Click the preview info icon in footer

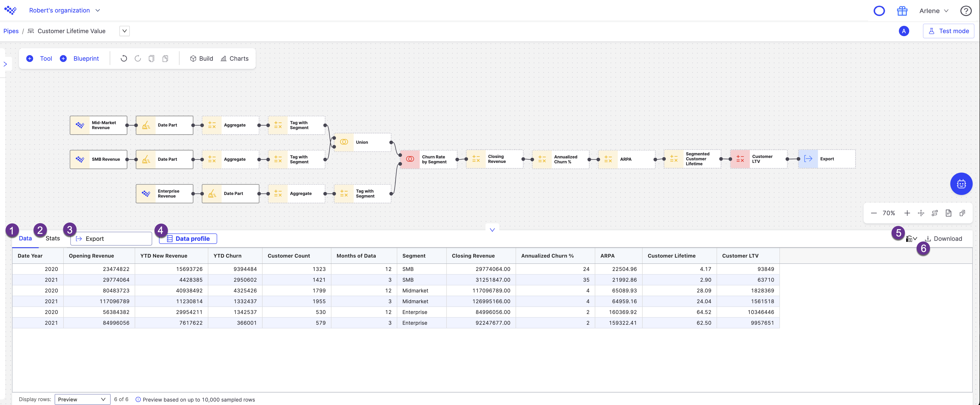click(138, 400)
